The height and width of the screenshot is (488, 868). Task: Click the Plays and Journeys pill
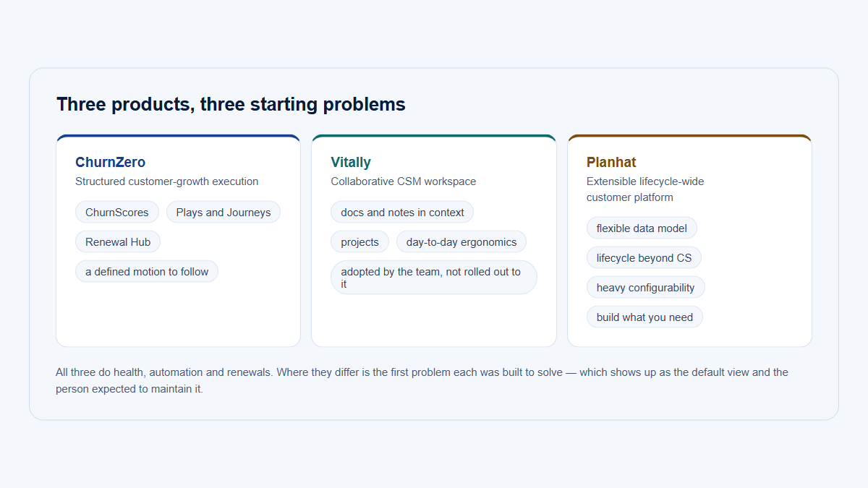pos(224,212)
